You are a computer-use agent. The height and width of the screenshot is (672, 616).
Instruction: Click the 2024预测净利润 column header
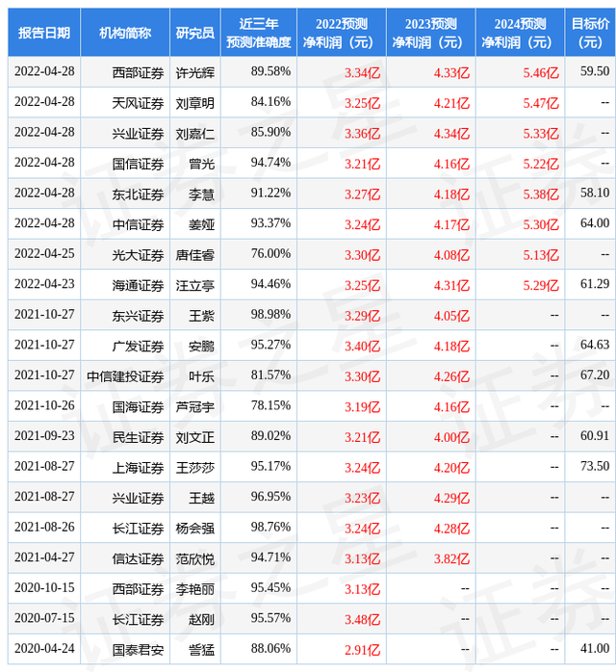[520, 33]
